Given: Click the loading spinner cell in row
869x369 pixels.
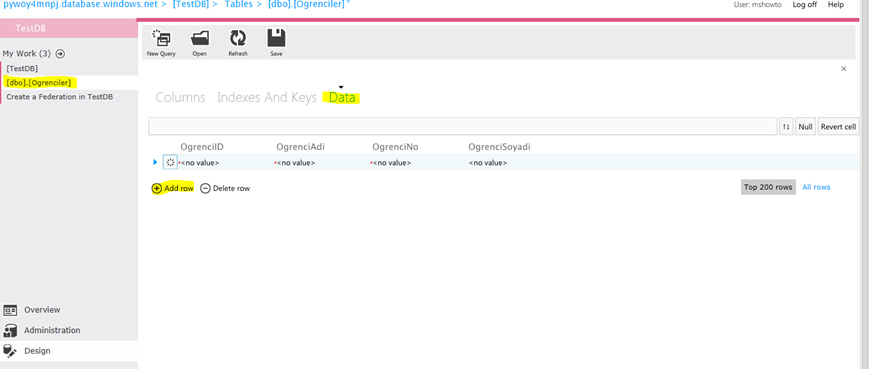Looking at the screenshot, I should click(x=170, y=162).
